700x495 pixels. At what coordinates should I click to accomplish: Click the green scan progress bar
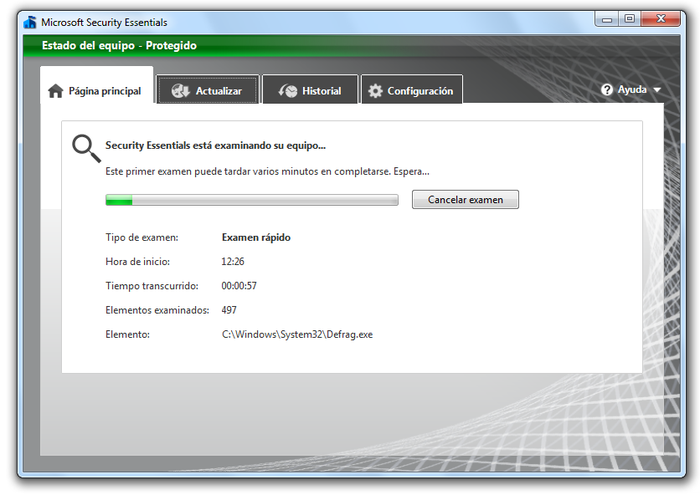(252, 200)
